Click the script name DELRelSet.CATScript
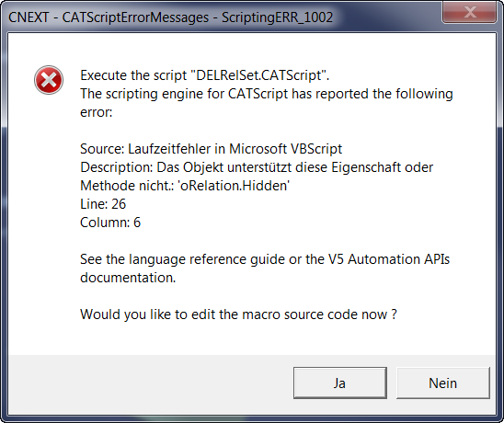Screen dimensions: 504x423 click(x=259, y=75)
